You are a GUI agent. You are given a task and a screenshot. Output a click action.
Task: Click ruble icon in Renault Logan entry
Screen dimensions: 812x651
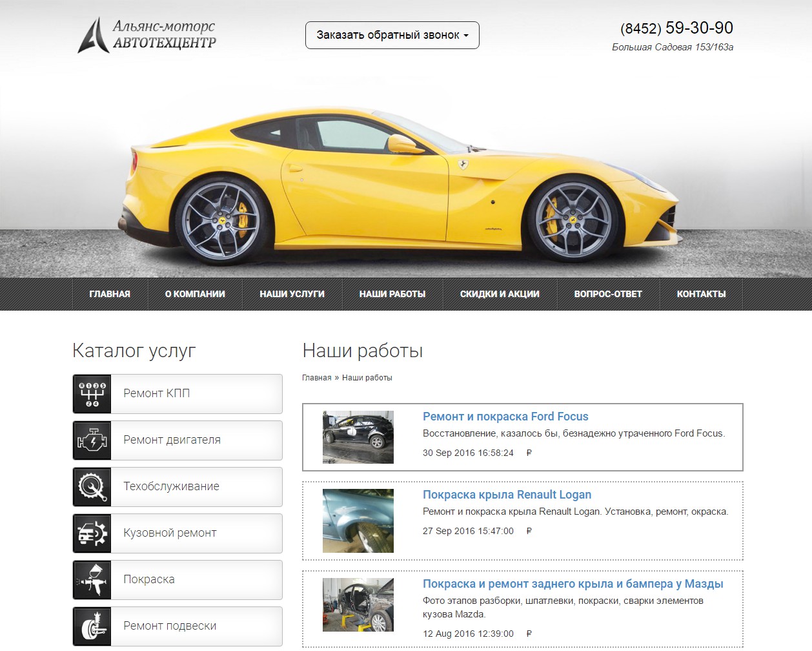[x=529, y=531]
